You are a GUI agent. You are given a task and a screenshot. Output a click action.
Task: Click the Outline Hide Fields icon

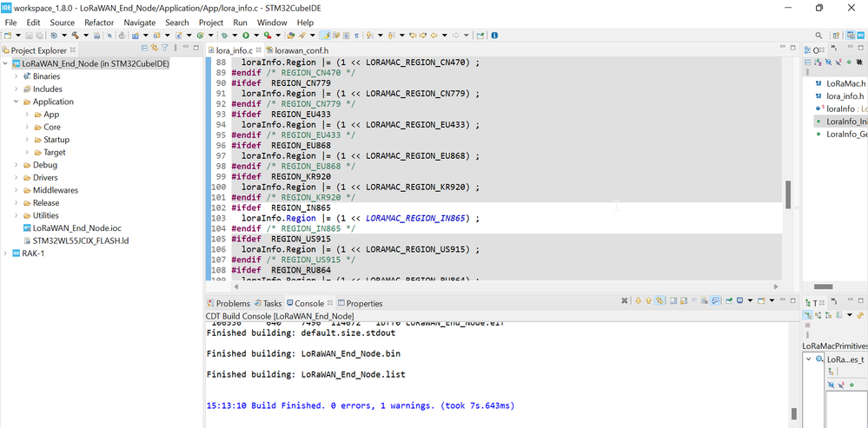point(828,62)
